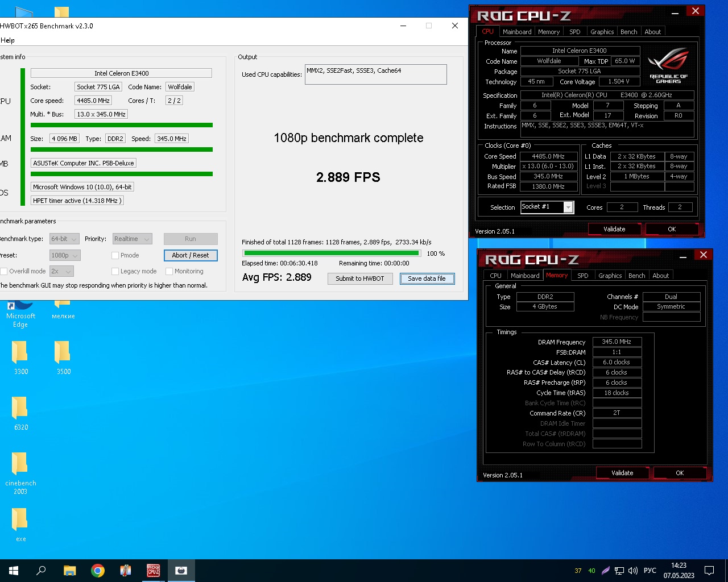This screenshot has width=728, height=582.
Task: Open Bench tab in bottom CPU-Z
Action: (636, 276)
